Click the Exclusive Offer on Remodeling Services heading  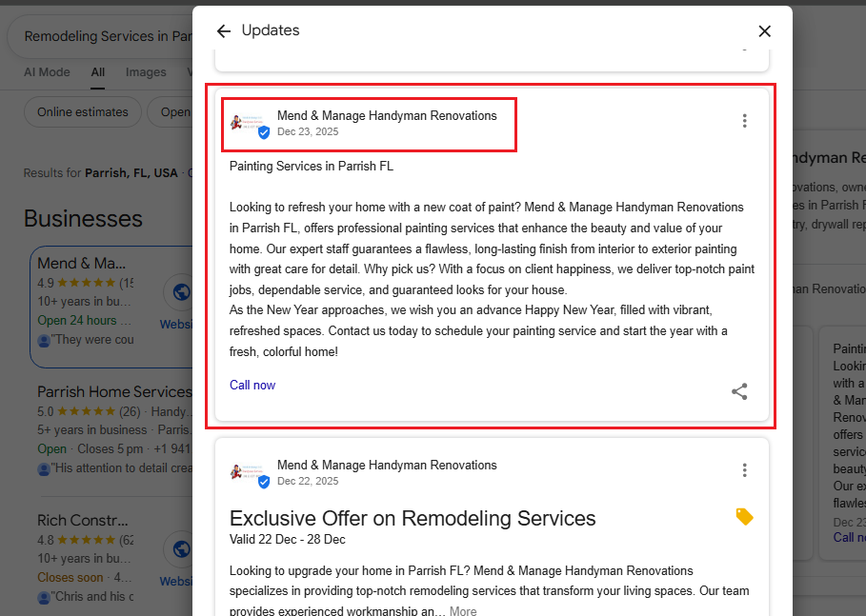tap(413, 519)
